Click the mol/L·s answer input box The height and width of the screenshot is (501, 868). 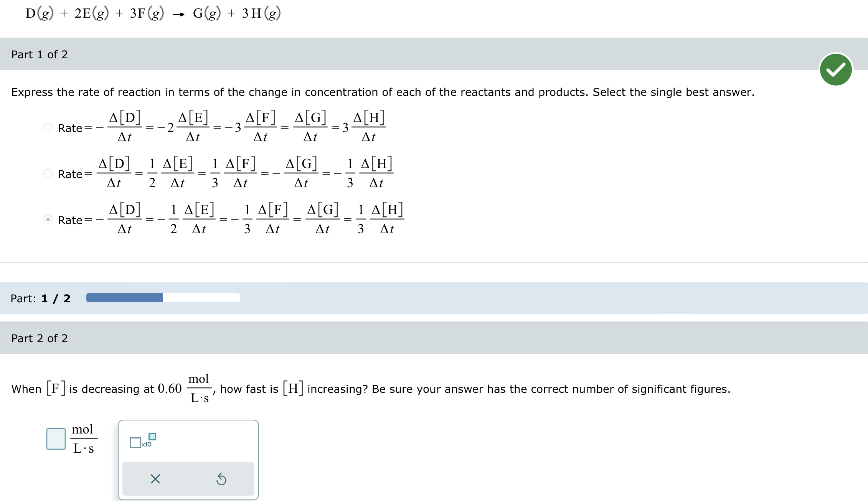[56, 438]
